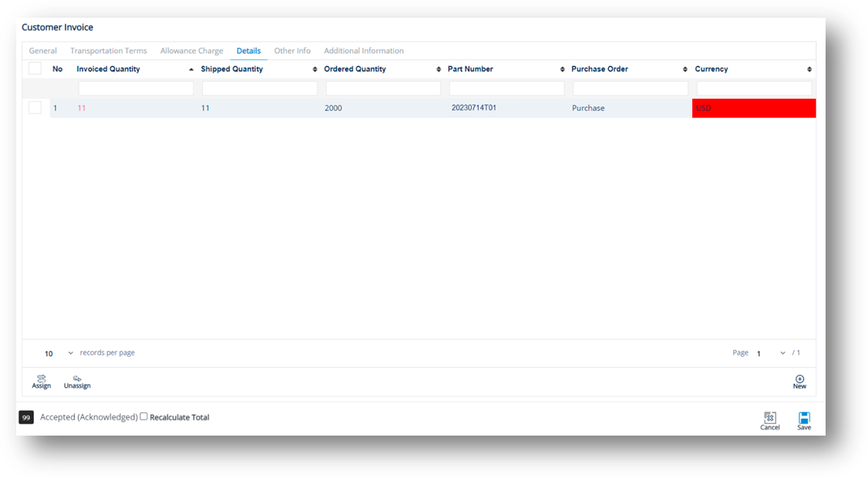Save the customer invoice
The height and width of the screenshot is (478, 868).
pos(804,421)
